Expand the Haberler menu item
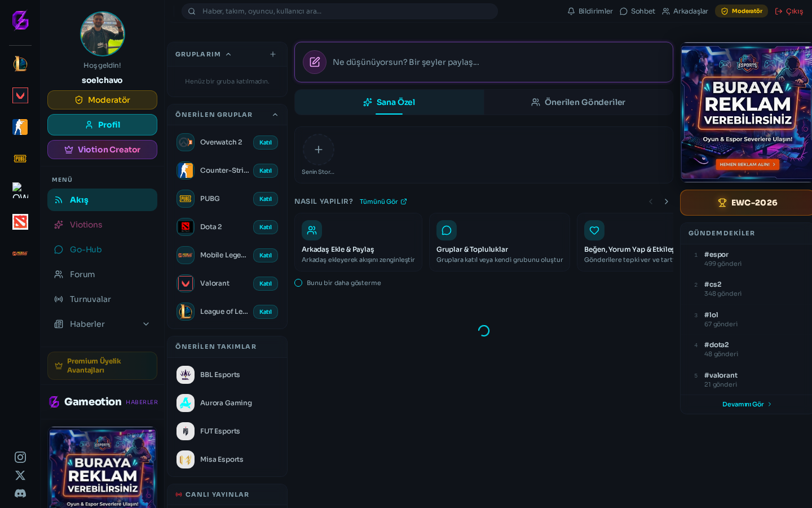The width and height of the screenshot is (812, 508). pyautogui.click(x=102, y=324)
